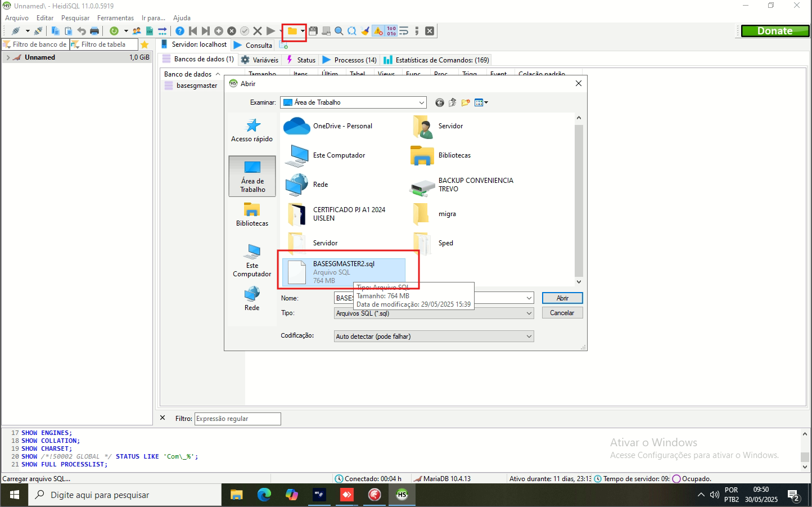The width and height of the screenshot is (812, 507).
Task: Expand the Unnamed session tree node
Action: 8,57
